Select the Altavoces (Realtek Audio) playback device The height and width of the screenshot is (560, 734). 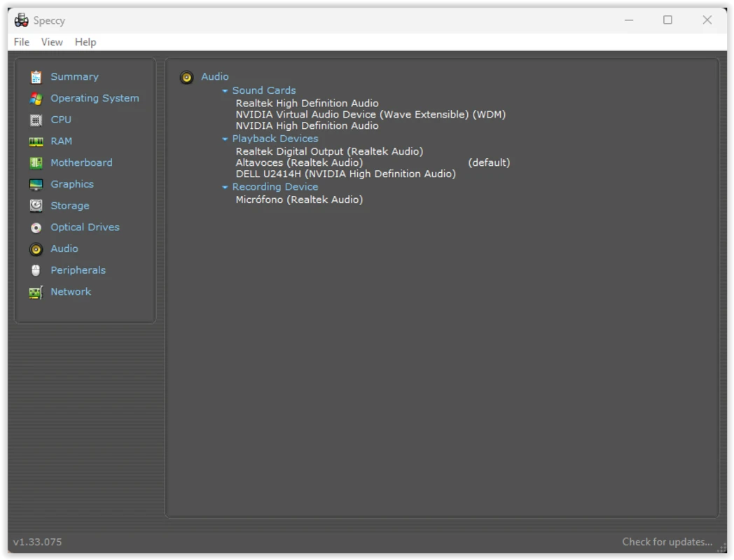(x=299, y=162)
